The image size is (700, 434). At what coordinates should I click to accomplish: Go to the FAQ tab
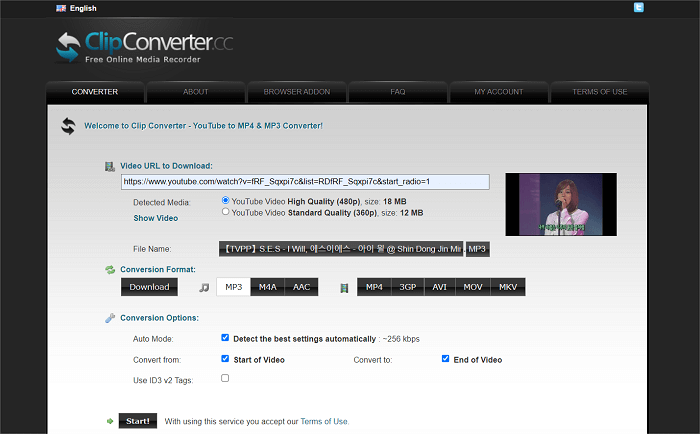(x=398, y=92)
